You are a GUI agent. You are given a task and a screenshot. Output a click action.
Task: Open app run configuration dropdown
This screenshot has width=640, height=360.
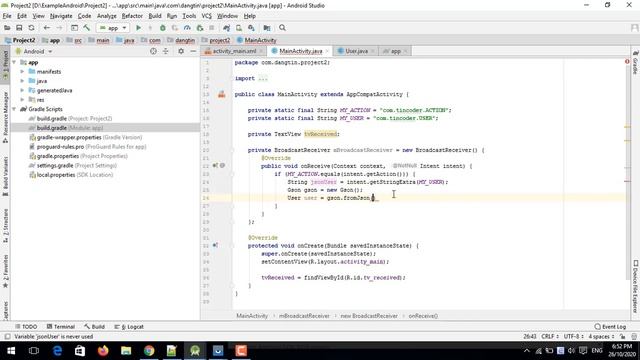[x=113, y=28]
